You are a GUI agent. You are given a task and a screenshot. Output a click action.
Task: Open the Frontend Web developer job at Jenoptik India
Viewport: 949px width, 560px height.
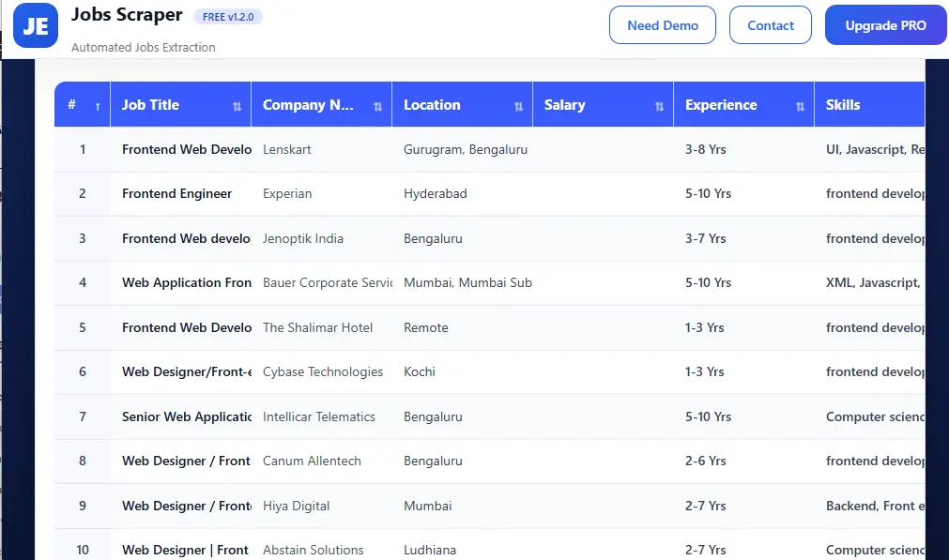click(x=186, y=238)
